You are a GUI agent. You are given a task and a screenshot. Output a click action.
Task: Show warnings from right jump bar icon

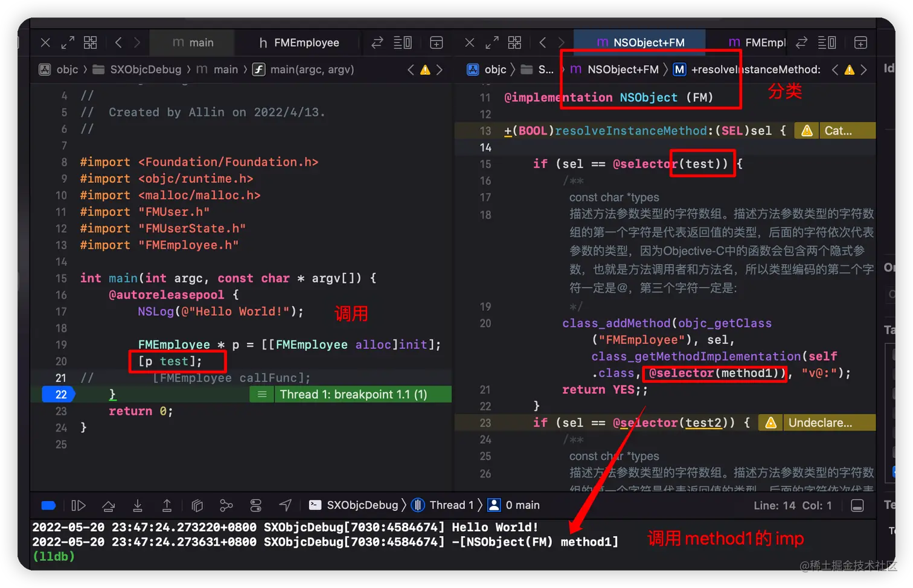tap(850, 69)
